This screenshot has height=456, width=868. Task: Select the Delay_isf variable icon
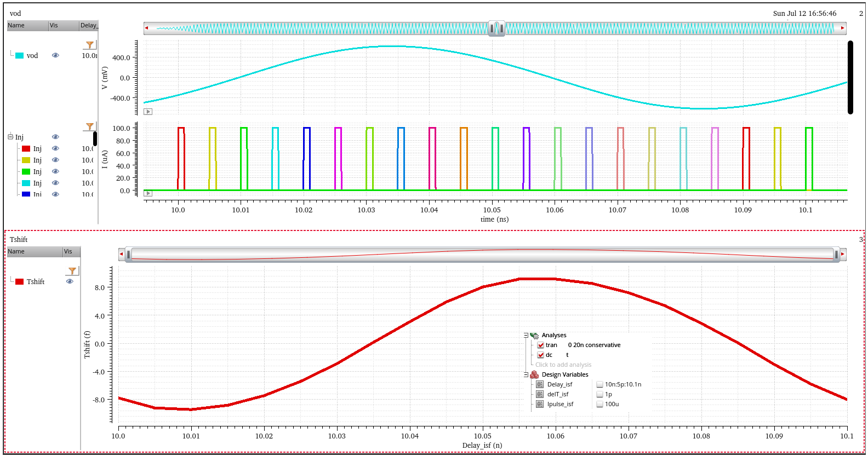point(540,384)
